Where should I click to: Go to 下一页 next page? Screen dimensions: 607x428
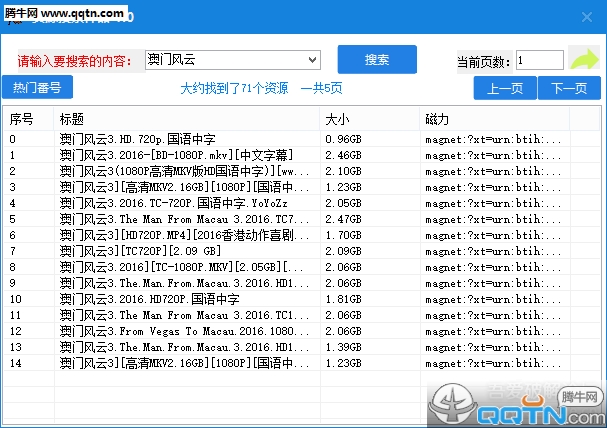tap(569, 88)
